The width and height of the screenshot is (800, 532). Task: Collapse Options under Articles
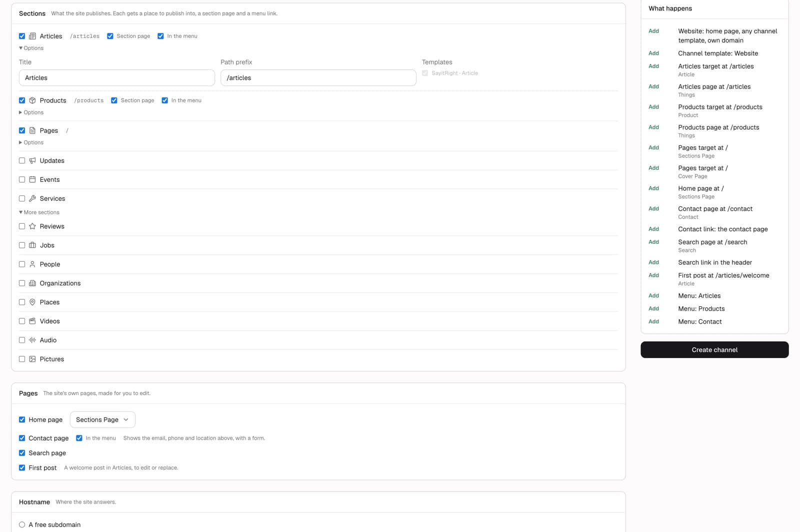31,48
